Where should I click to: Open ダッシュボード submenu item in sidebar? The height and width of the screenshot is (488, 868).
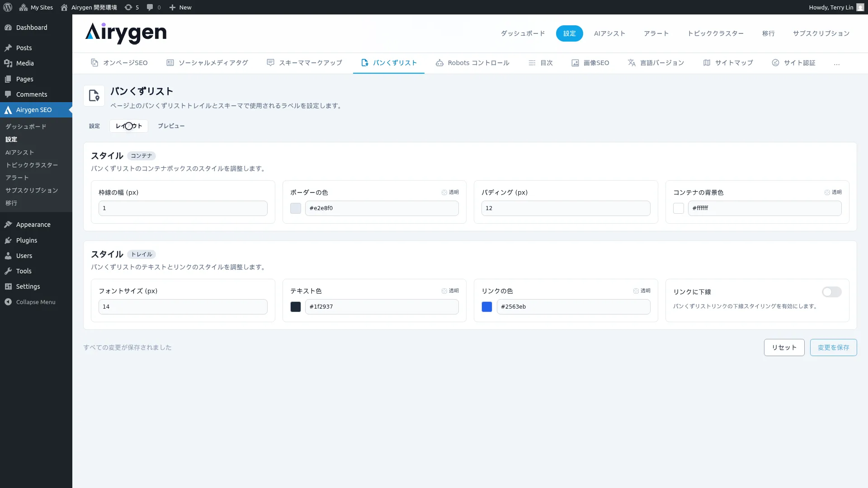click(26, 127)
